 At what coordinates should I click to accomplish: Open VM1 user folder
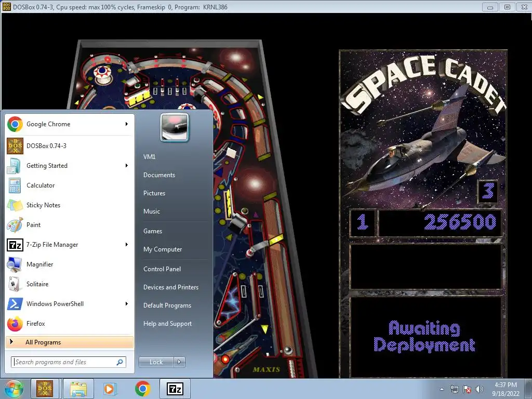(x=149, y=157)
